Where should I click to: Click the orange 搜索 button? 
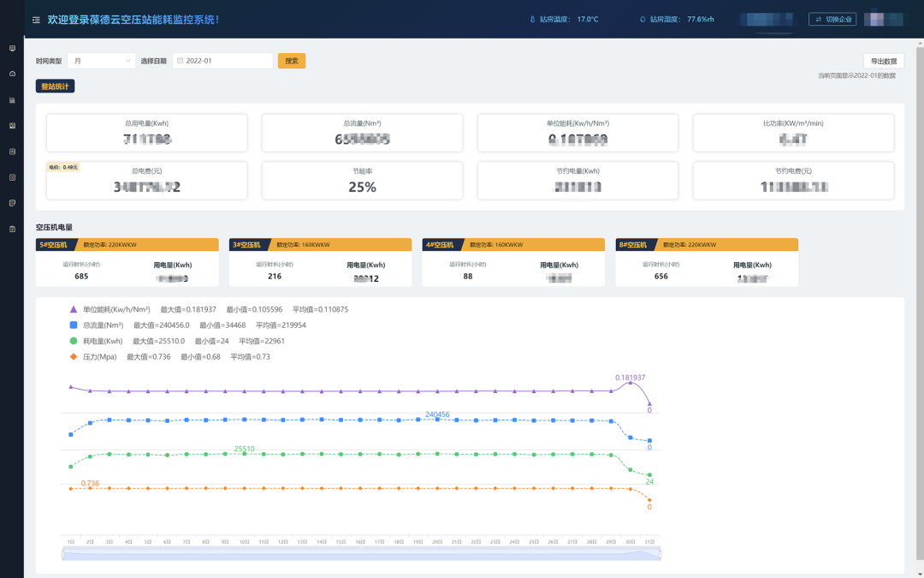[292, 61]
